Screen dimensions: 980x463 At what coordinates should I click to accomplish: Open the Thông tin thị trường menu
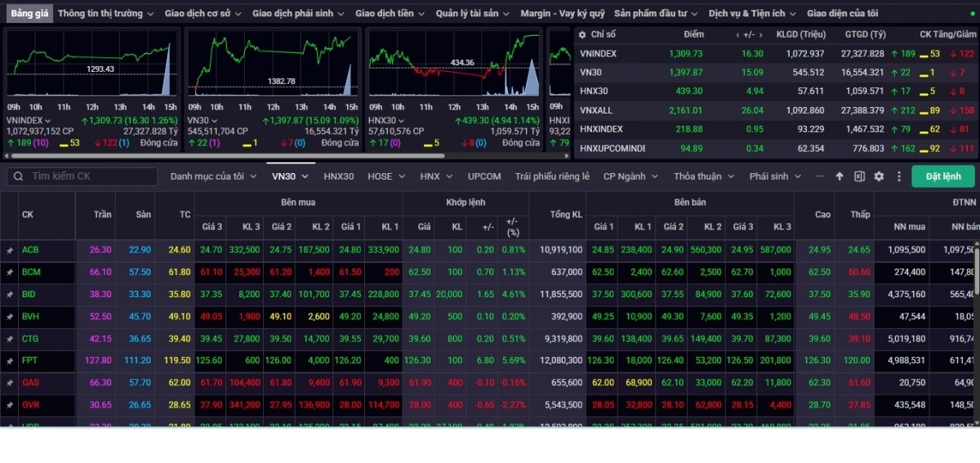(105, 13)
